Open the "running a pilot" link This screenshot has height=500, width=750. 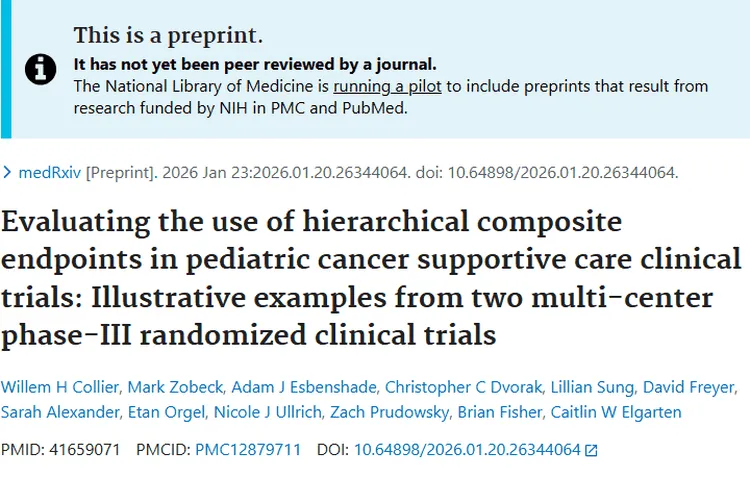387,87
